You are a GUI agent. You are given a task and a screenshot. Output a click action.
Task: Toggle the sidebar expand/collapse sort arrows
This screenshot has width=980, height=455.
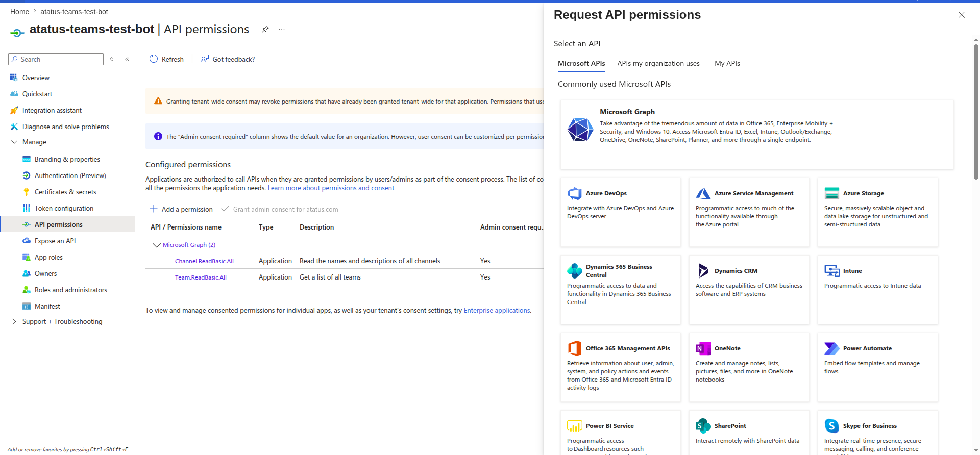pyautogui.click(x=112, y=59)
